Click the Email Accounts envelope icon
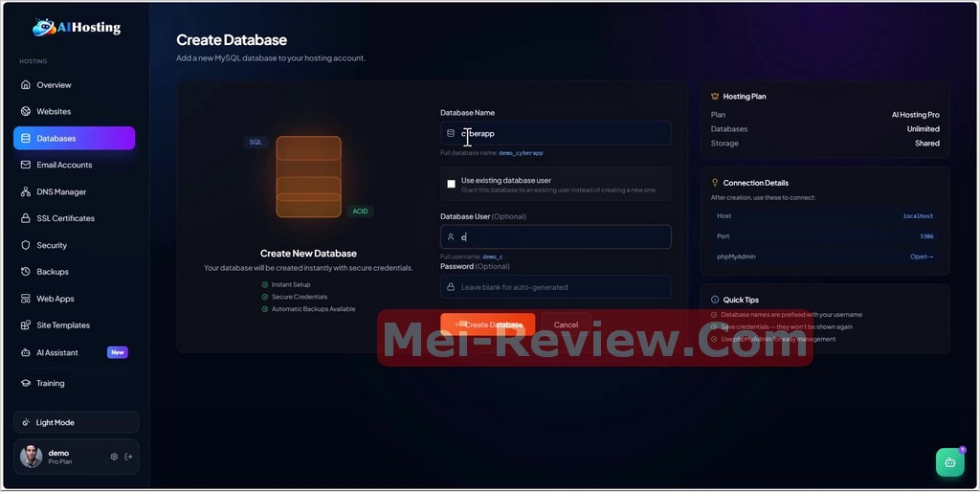This screenshot has height=492, width=980. pyautogui.click(x=26, y=165)
